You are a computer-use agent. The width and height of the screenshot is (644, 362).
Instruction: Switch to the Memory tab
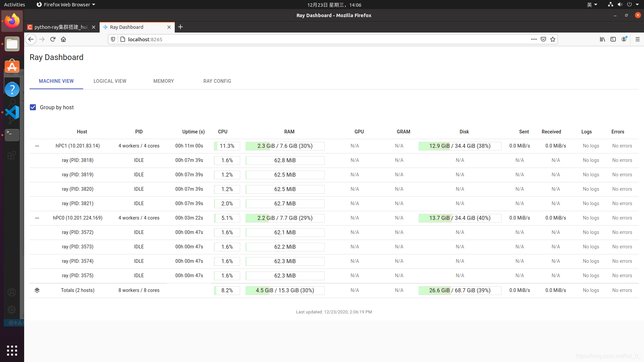click(x=164, y=81)
